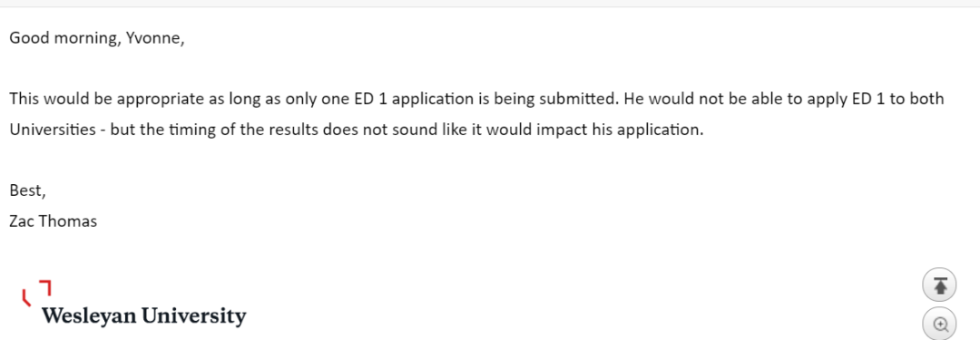Click the zoom-in magnifier button
Image resolution: width=980 pixels, height=340 pixels.
point(940,325)
